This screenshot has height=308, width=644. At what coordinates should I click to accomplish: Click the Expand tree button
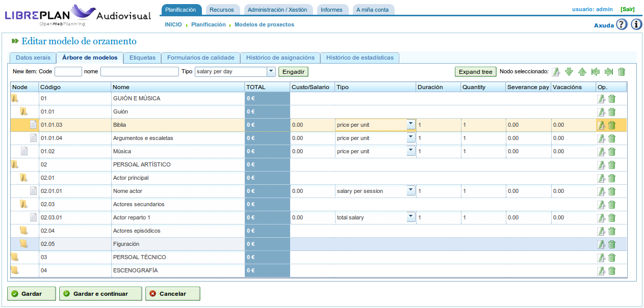(x=475, y=72)
